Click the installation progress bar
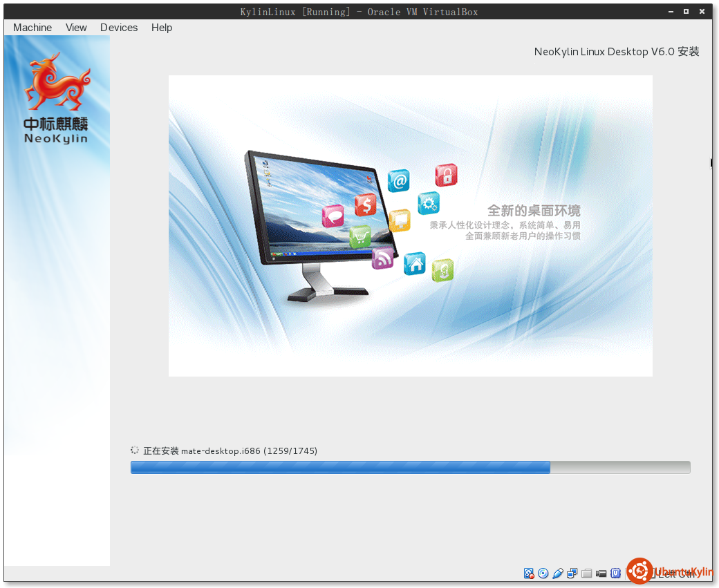Screen dimensions: 719x588 tap(410, 468)
